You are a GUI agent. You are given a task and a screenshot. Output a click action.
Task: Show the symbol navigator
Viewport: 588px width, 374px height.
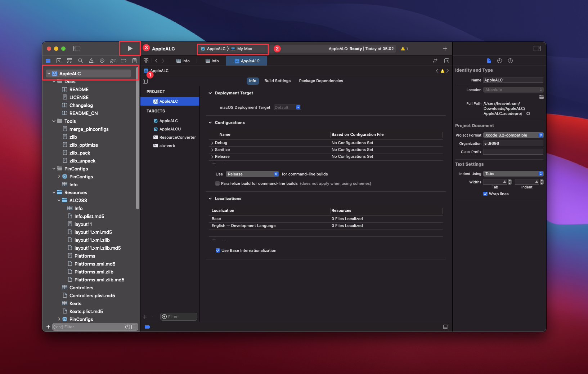tap(69, 61)
